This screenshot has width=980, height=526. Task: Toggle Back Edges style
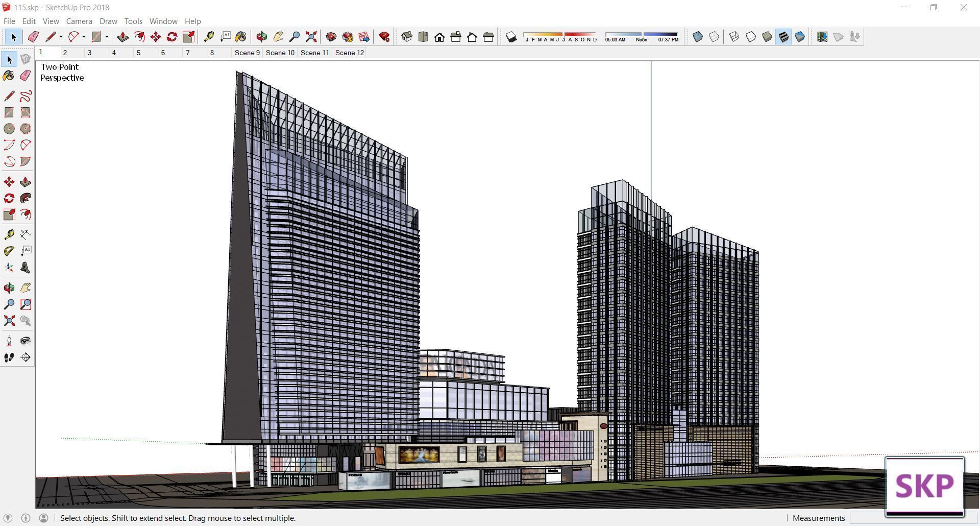(714, 37)
